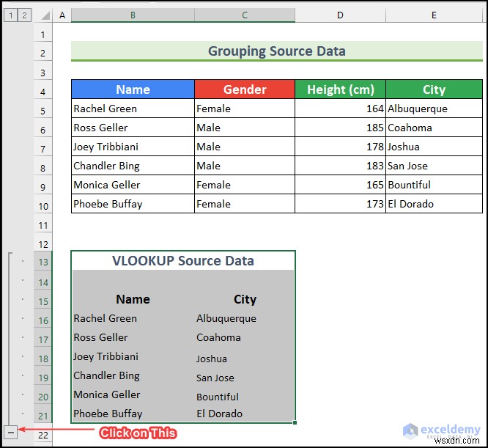
Task: Select row 2 header
Action: tap(43, 53)
